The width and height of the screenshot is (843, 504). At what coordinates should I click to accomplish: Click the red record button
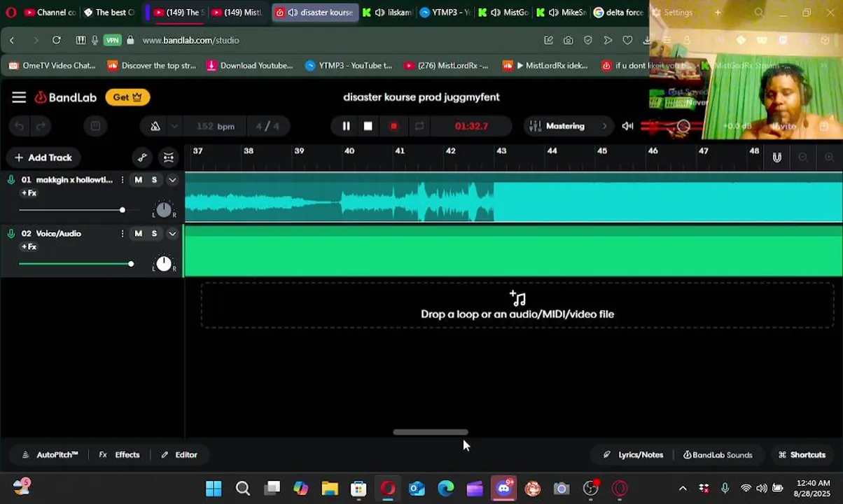(x=393, y=126)
